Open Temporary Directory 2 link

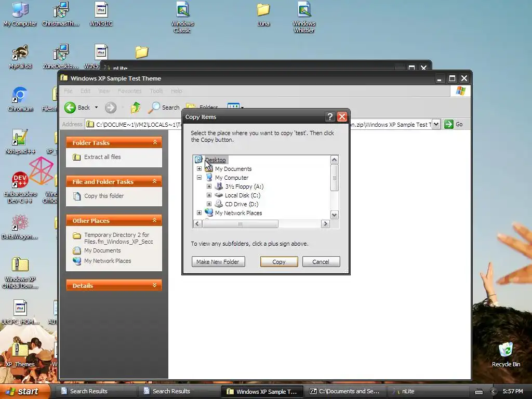pos(118,238)
